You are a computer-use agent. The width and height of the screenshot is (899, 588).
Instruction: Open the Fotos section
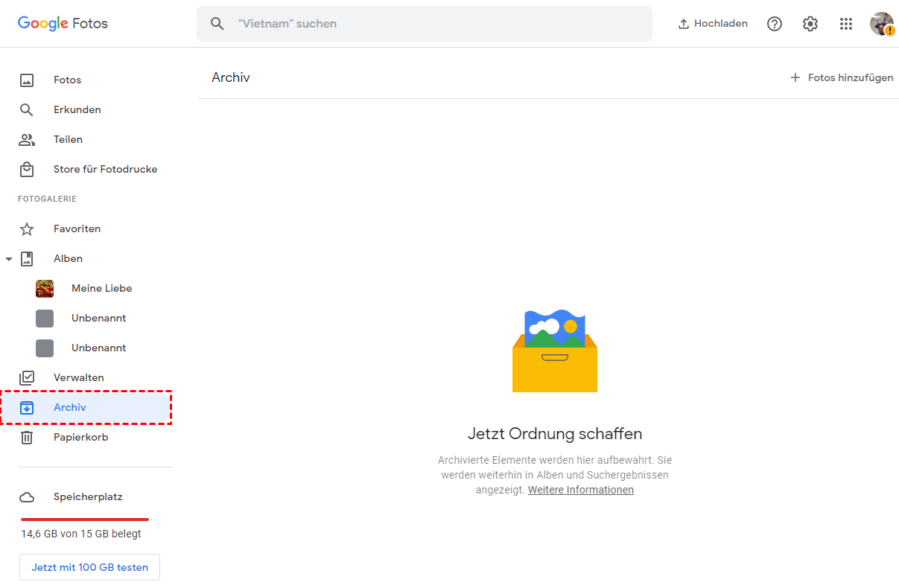point(67,80)
